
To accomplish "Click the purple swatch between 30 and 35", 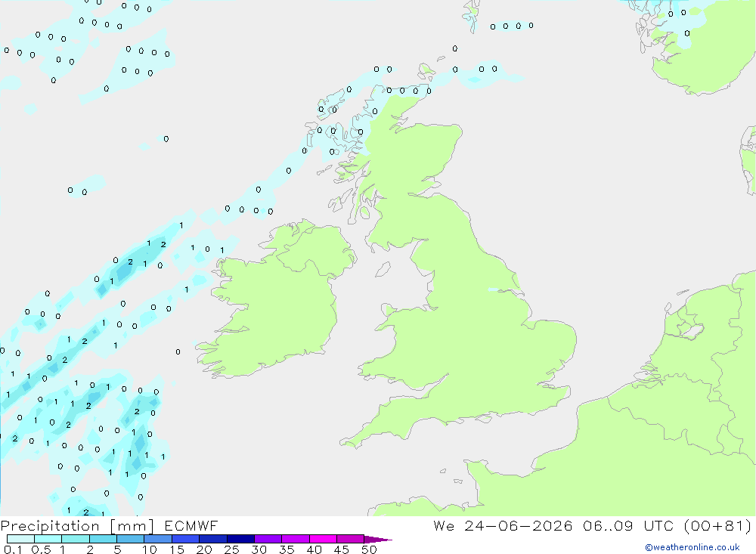I will [268, 539].
